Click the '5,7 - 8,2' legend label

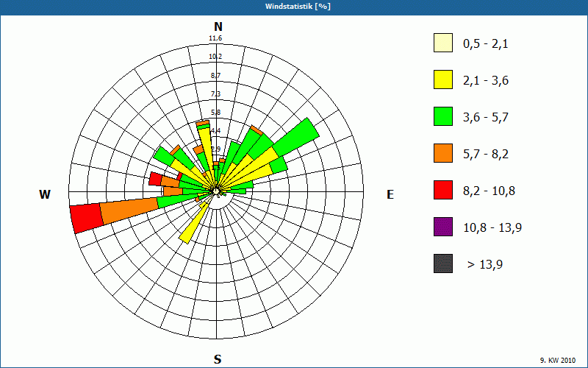coord(486,155)
